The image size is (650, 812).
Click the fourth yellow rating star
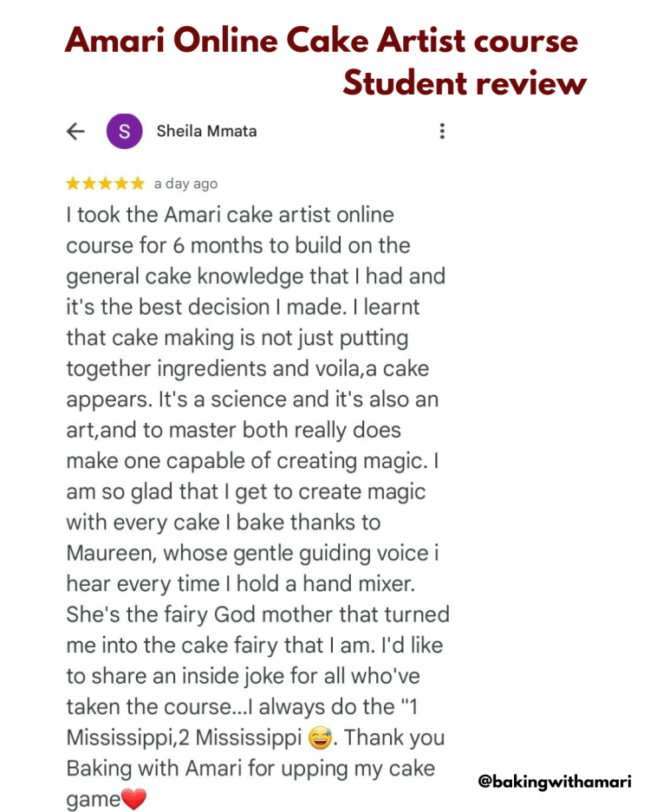pyautogui.click(x=121, y=184)
